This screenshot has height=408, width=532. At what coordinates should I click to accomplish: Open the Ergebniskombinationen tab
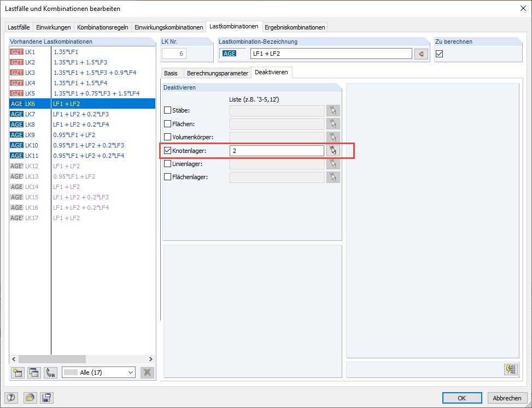click(x=295, y=27)
